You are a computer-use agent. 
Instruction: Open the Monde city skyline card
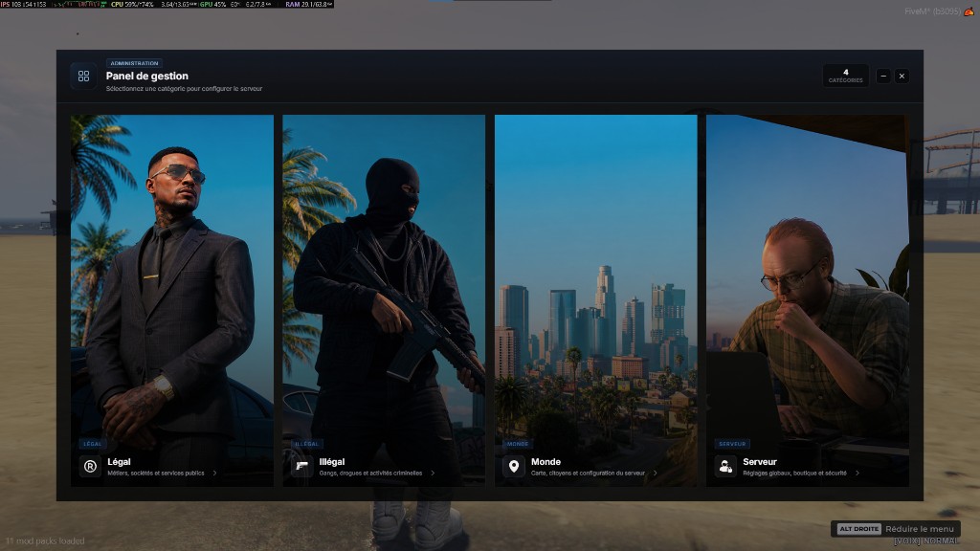pos(595,299)
